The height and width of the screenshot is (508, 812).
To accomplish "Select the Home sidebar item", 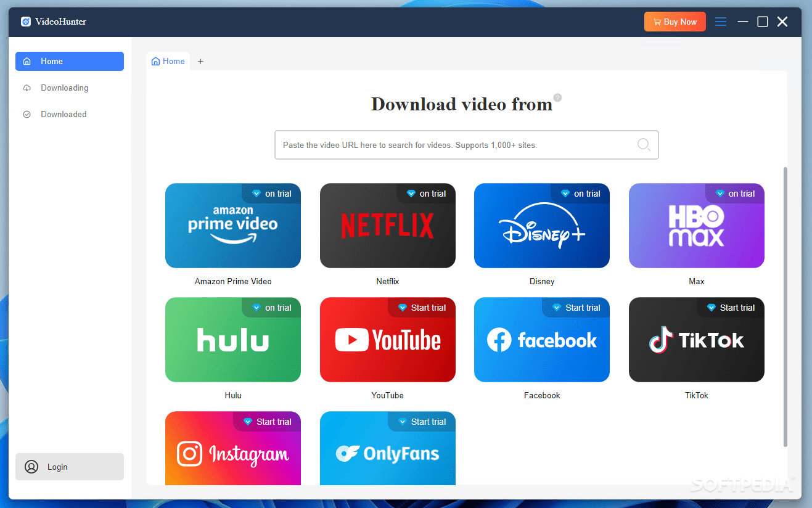I will [x=70, y=61].
